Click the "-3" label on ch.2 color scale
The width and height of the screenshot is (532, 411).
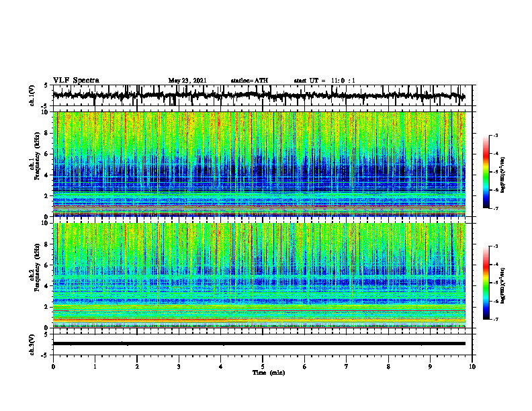click(x=496, y=246)
